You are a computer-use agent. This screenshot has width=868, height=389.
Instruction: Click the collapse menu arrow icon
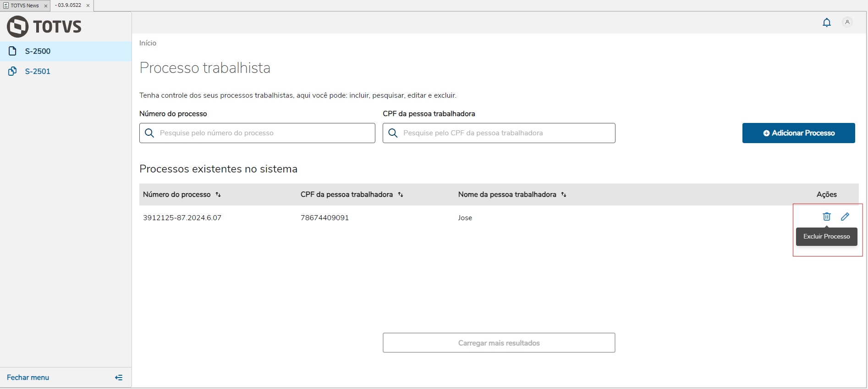click(119, 378)
